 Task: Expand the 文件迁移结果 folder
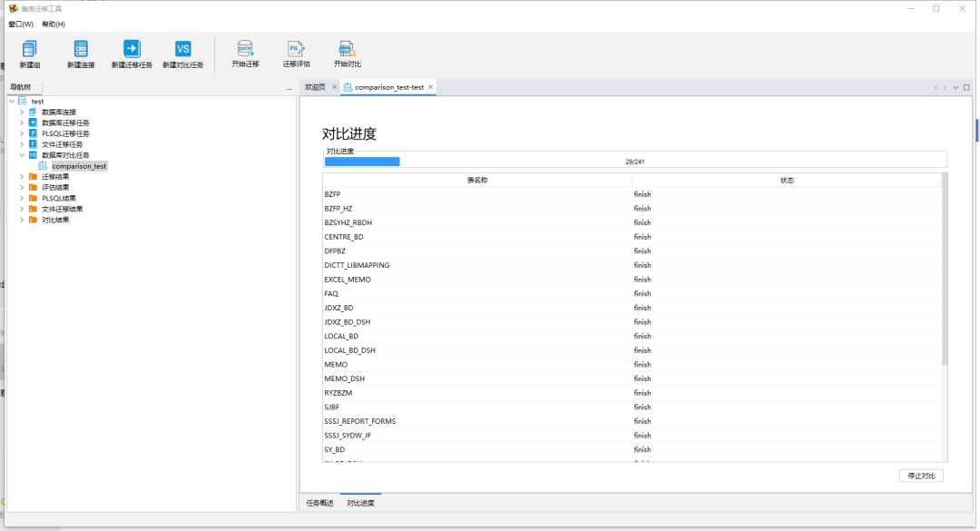[22, 209]
